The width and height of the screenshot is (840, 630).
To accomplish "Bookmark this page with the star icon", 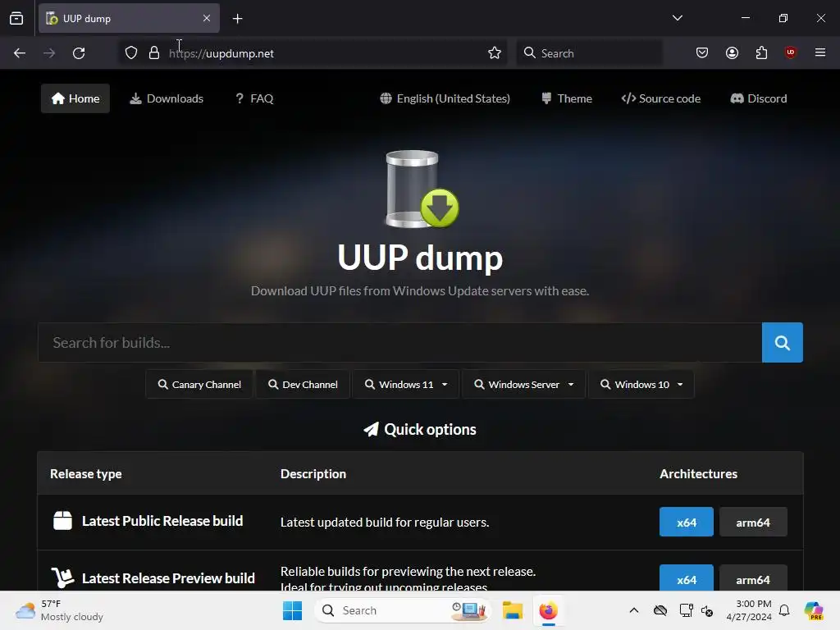I will 495,53.
